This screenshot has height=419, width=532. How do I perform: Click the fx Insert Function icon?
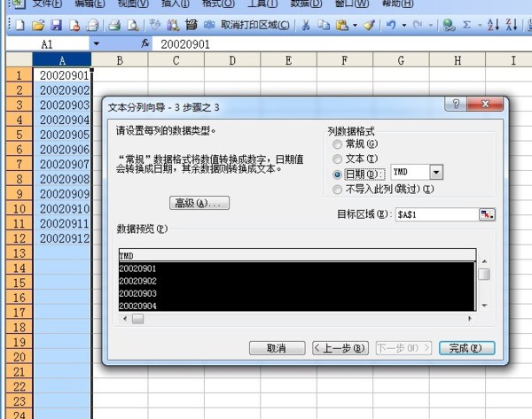click(145, 43)
